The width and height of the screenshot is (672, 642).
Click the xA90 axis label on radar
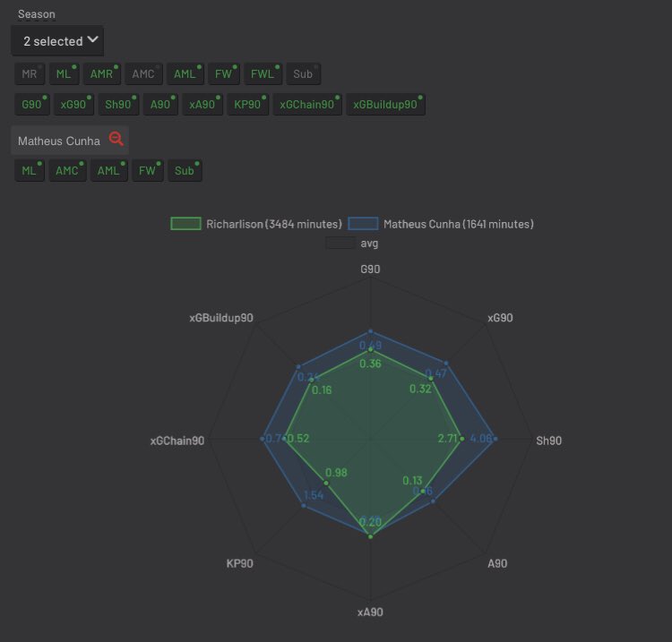tap(370, 612)
